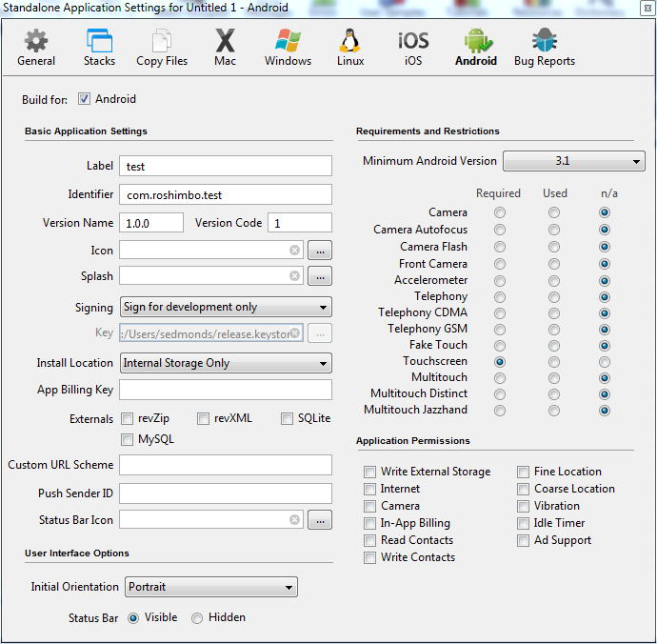Switch to Mac build settings icon
The width and height of the screenshot is (657, 644).
(225, 43)
